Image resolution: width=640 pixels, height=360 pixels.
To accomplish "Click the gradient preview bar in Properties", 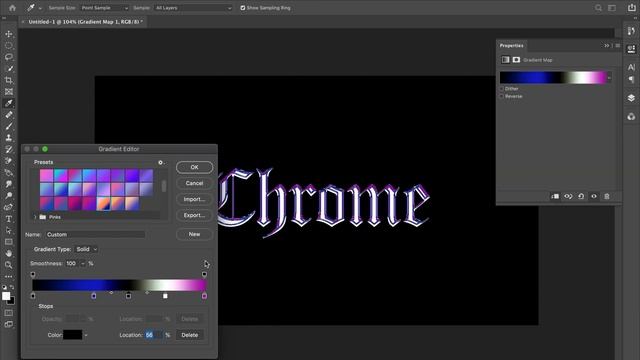I will (553, 78).
